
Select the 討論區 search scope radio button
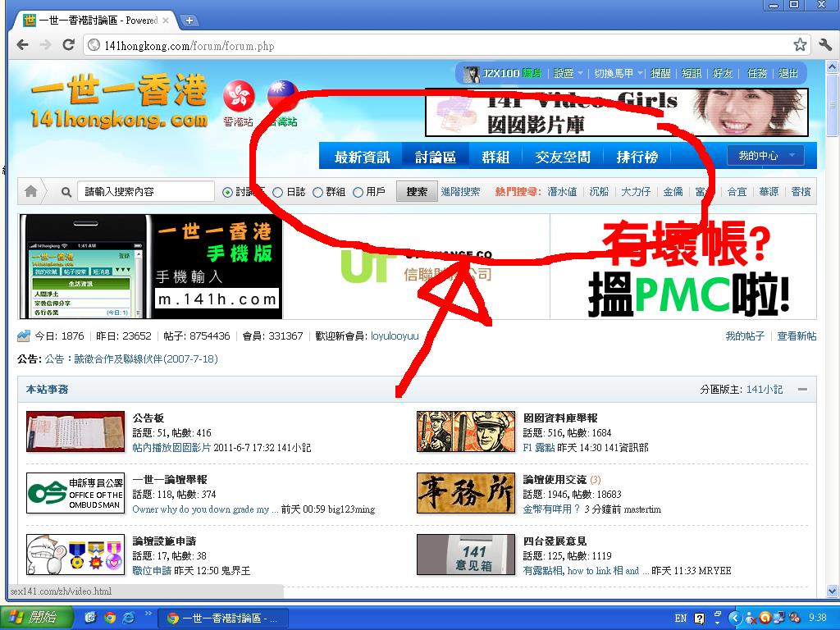tap(228, 191)
